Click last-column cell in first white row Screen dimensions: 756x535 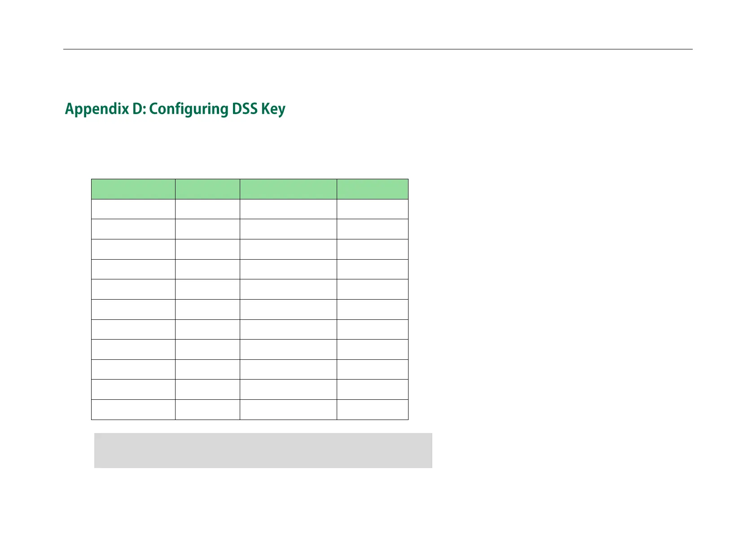(x=373, y=209)
